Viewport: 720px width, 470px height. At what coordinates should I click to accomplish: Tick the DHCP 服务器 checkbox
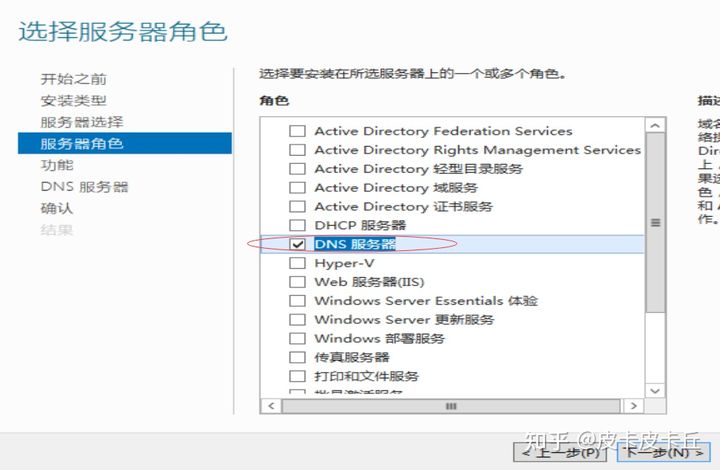pyautogui.click(x=297, y=225)
